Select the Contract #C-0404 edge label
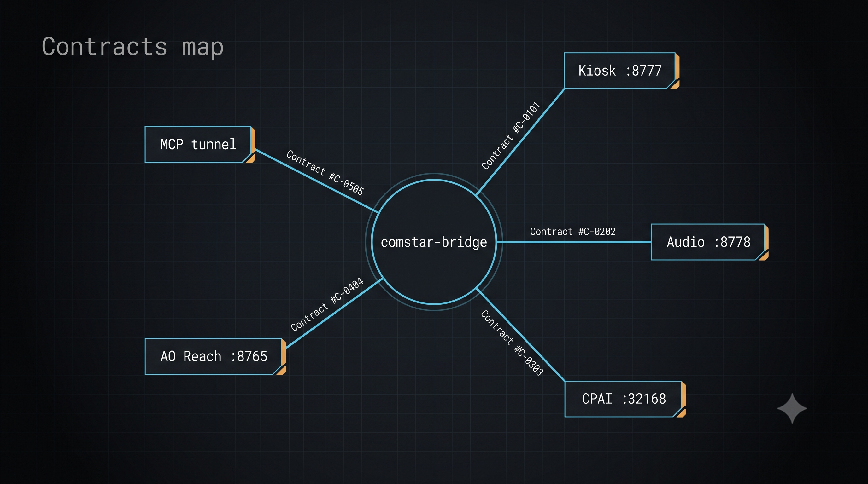The width and height of the screenshot is (868, 484). point(327,304)
